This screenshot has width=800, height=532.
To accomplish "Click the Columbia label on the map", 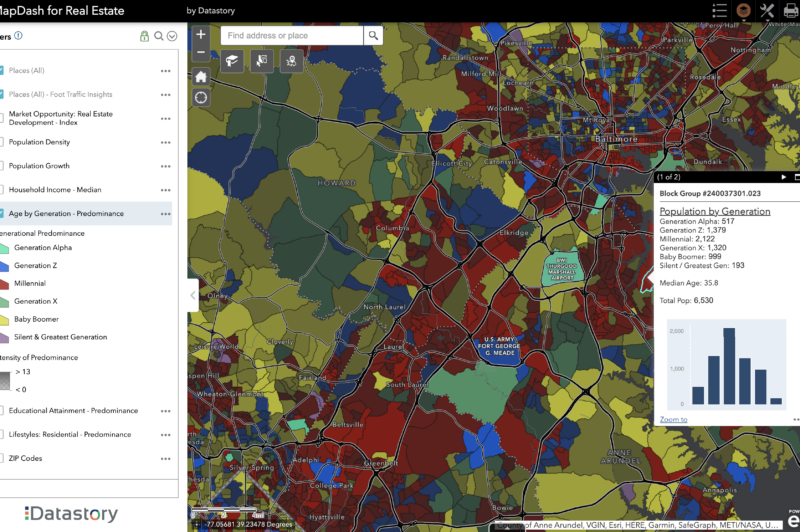I will [x=392, y=228].
